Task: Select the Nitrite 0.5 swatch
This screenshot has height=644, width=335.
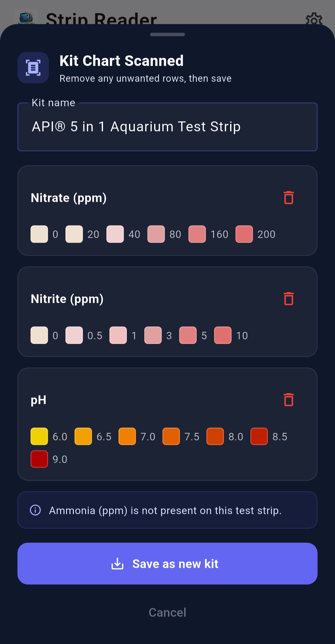Action: pyautogui.click(x=74, y=335)
